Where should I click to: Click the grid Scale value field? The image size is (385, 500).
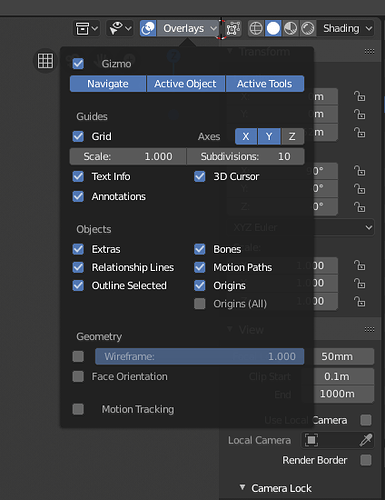128,156
